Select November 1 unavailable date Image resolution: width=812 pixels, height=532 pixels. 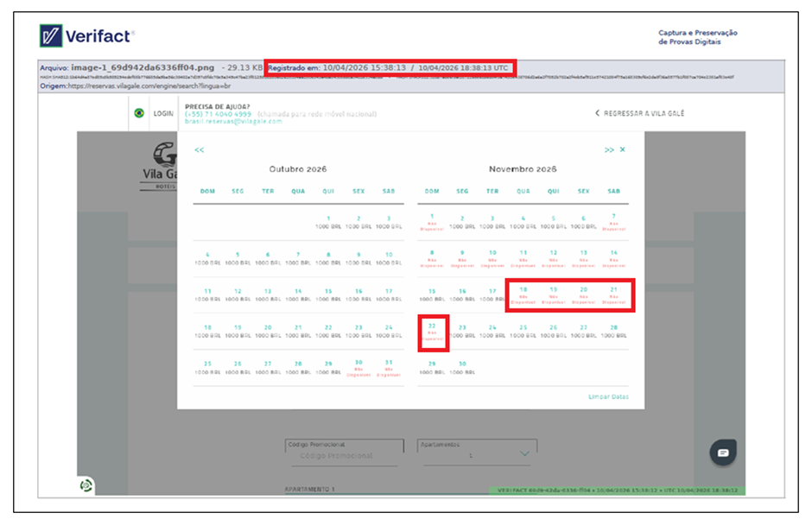[432, 222]
